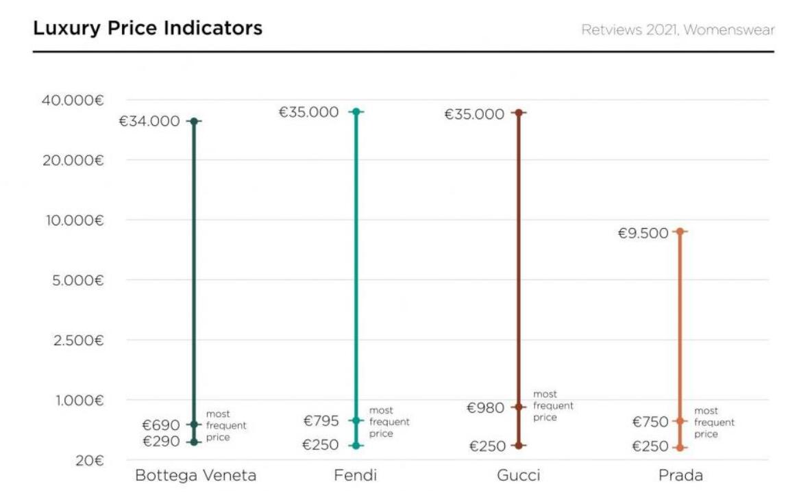Select Fendi's €795 most frequent price point
Screen dimensions: 812x504
[356, 420]
